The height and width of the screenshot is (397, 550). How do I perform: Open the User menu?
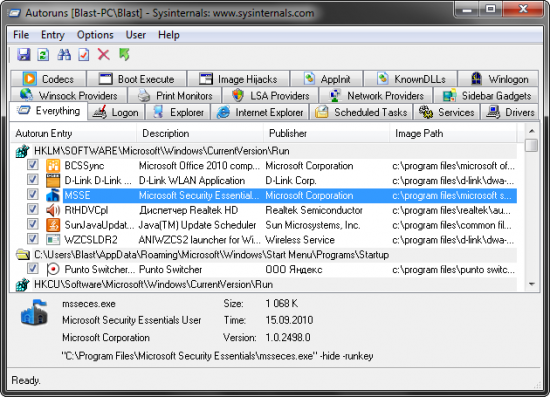click(x=136, y=35)
